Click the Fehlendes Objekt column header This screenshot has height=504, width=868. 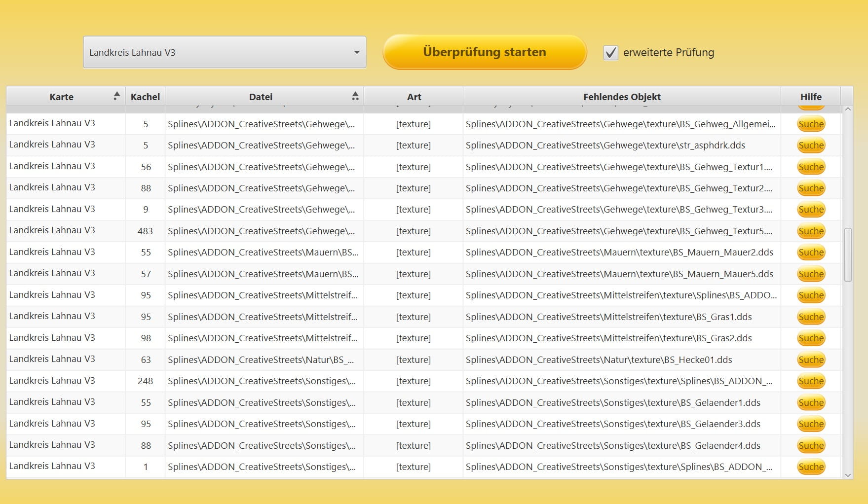[621, 97]
